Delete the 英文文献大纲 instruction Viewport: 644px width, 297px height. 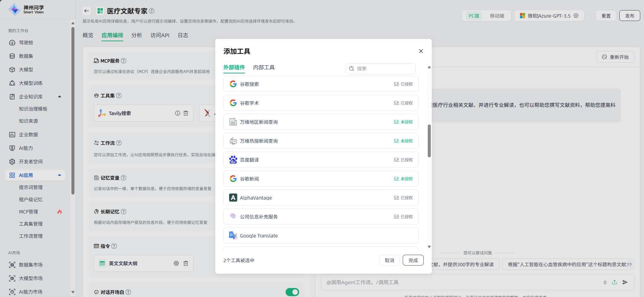[186, 264]
